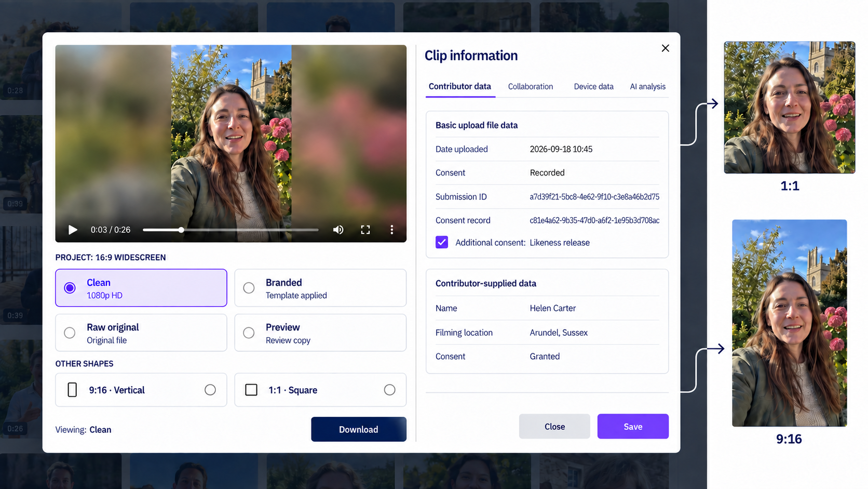This screenshot has width=868, height=489.
Task: Click the 9:16 preview thumbnail
Action: (x=790, y=323)
